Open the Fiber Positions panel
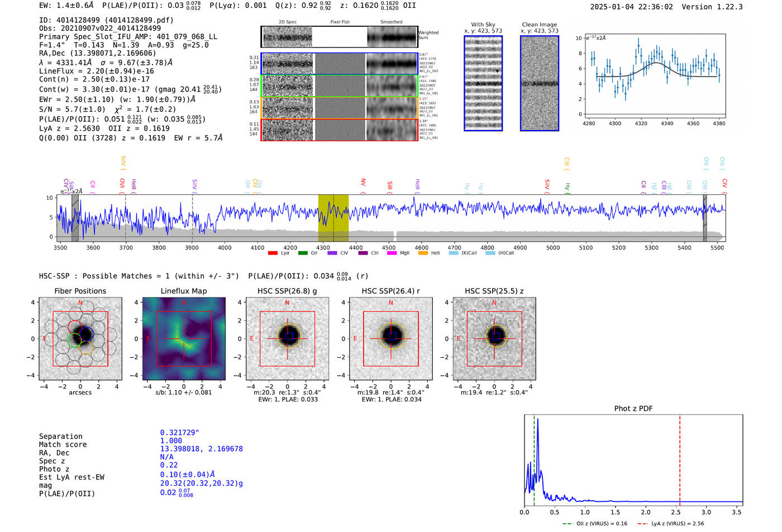Viewport: 782px width, 532px height. click(80, 339)
